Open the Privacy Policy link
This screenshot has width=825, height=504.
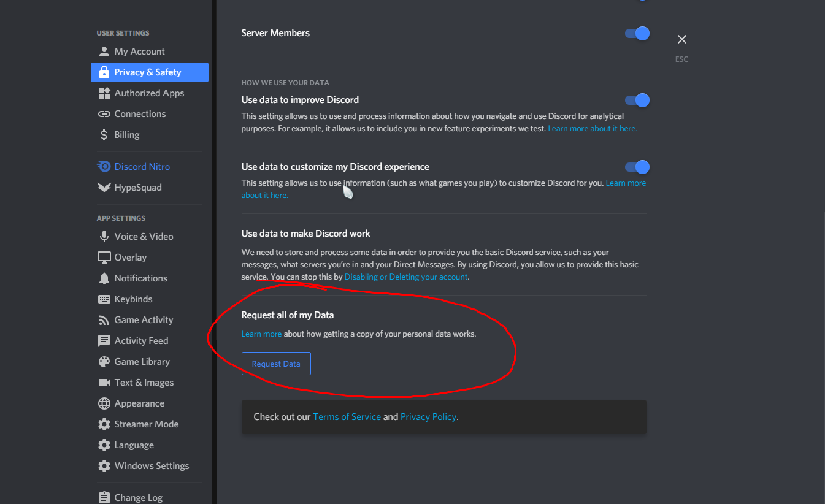click(x=428, y=417)
